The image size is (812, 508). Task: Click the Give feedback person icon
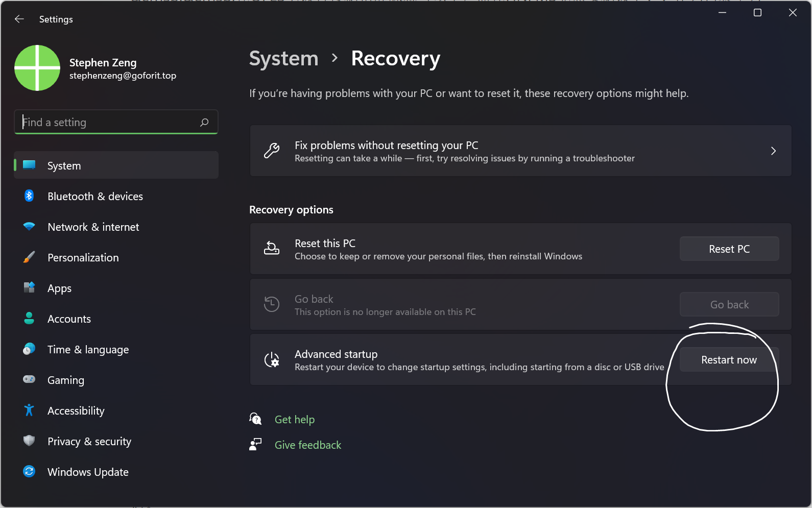(255, 445)
